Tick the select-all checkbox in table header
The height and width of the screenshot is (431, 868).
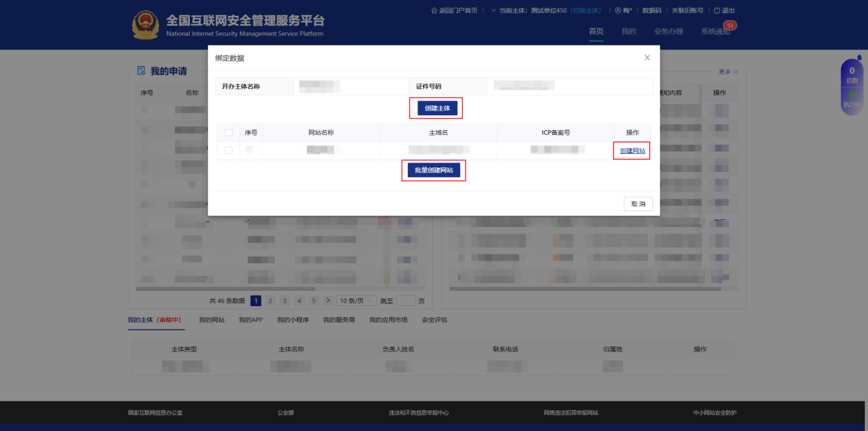[x=229, y=132]
